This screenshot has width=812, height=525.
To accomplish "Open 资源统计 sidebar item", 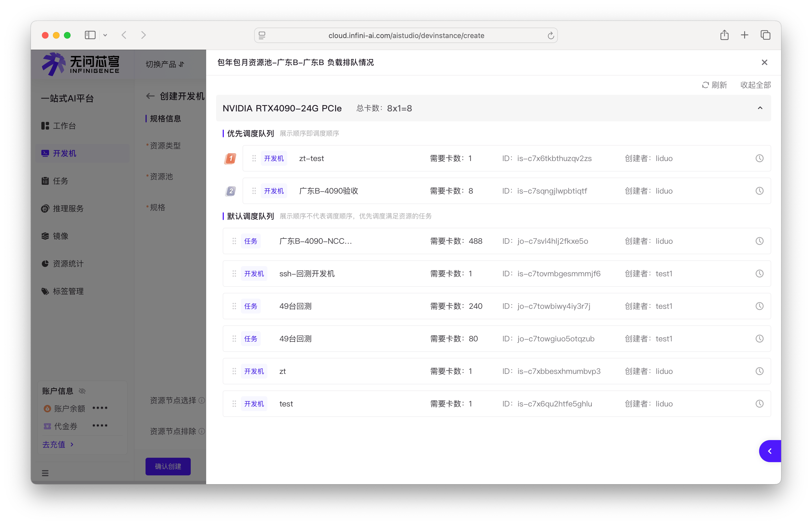I will pos(68,264).
